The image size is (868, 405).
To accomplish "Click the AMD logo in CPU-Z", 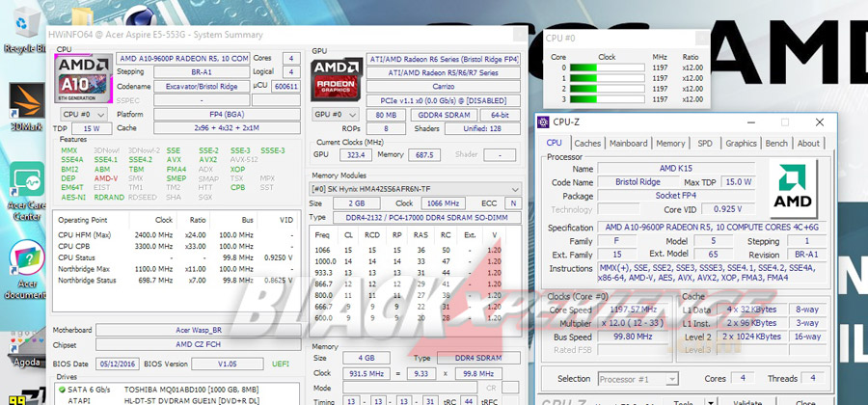I will point(793,189).
